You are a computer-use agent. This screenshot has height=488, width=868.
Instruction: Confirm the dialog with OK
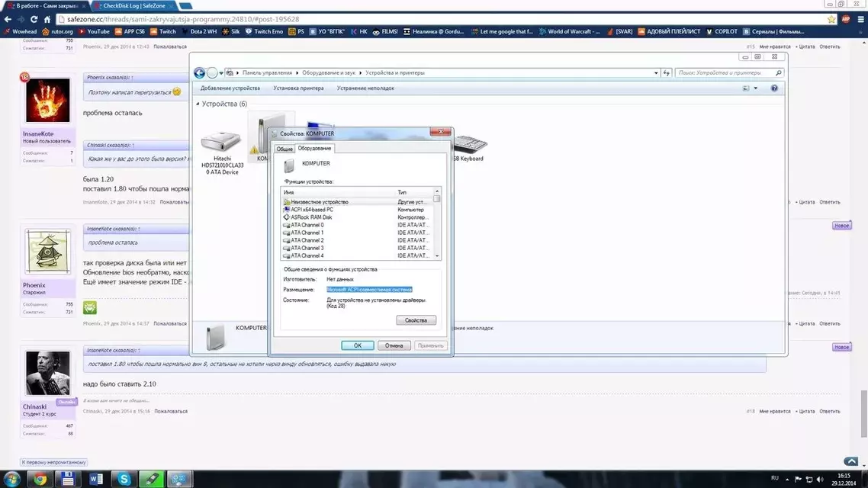pos(358,346)
